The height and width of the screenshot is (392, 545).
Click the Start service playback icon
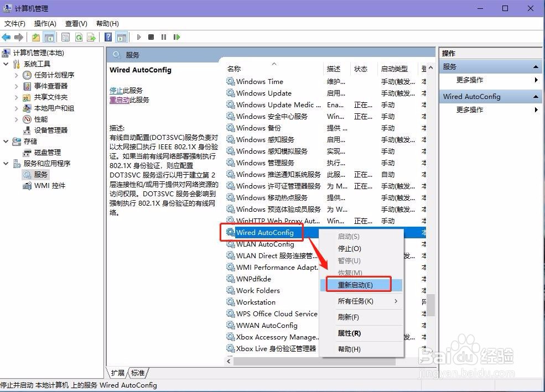pyautogui.click(x=138, y=37)
